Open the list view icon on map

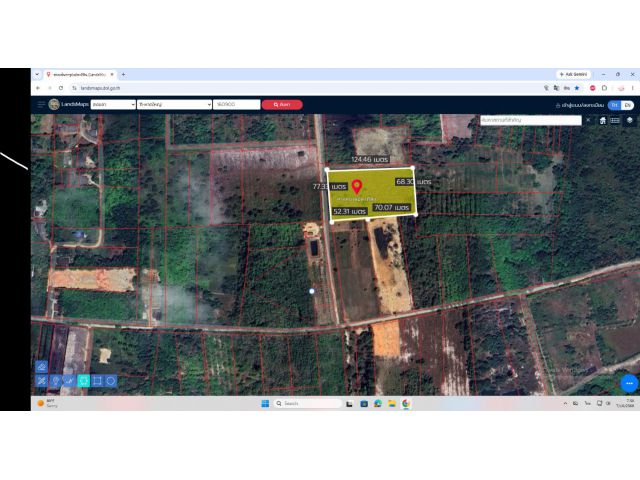[x=615, y=120]
